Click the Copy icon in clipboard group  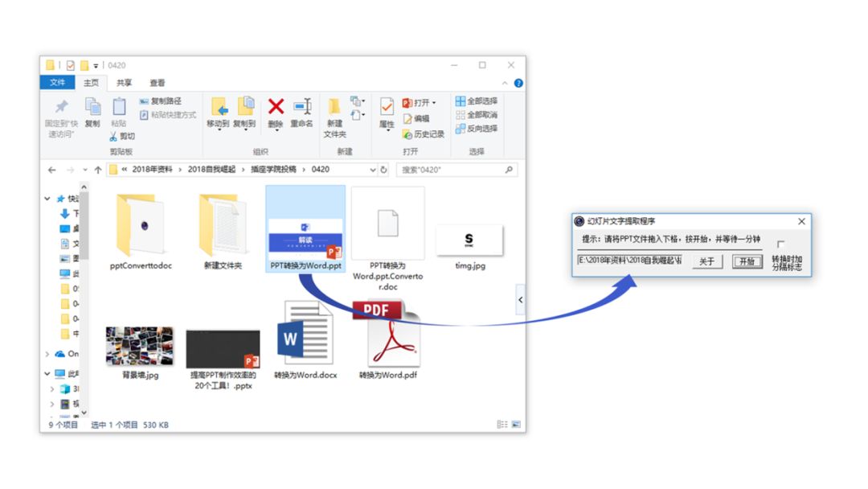[x=92, y=106]
